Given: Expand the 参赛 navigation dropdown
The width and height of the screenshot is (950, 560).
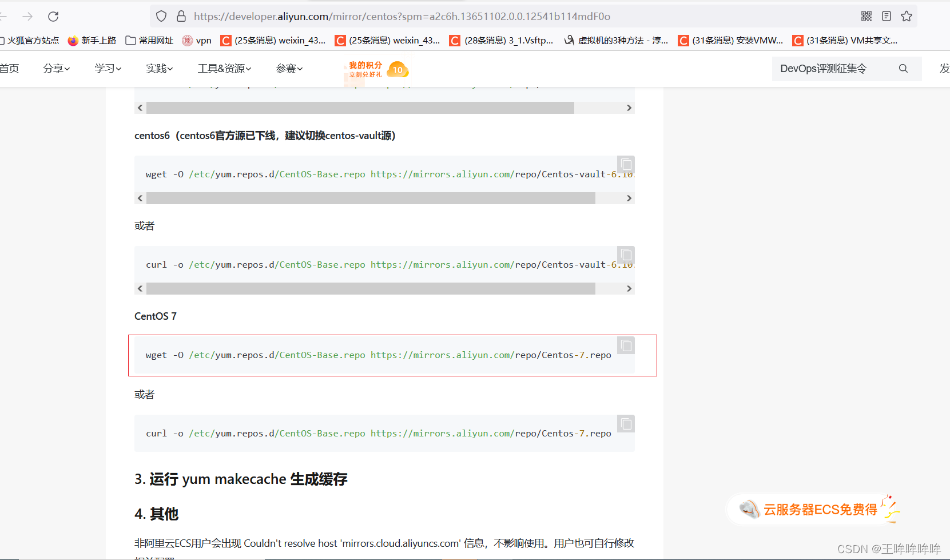Looking at the screenshot, I should point(289,69).
